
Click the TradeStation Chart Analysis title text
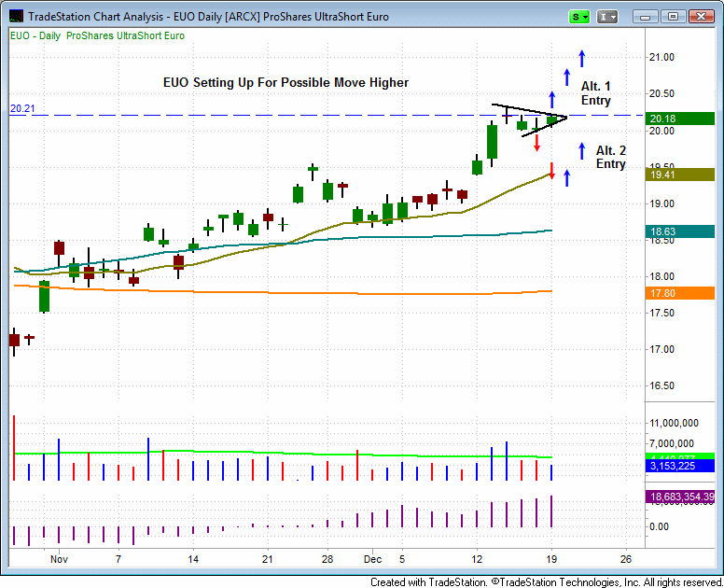[209, 17]
